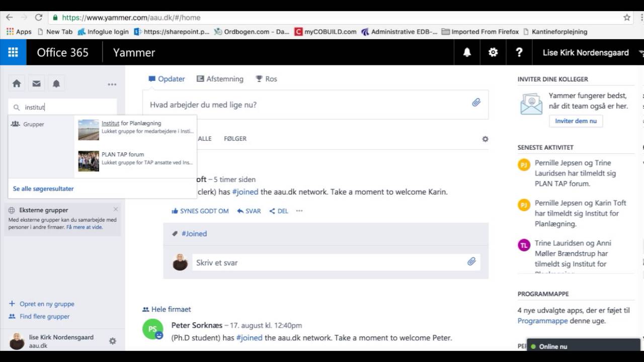644x362 pixels.
Task: Open sidebar notifications bell icon
Action: point(56,84)
